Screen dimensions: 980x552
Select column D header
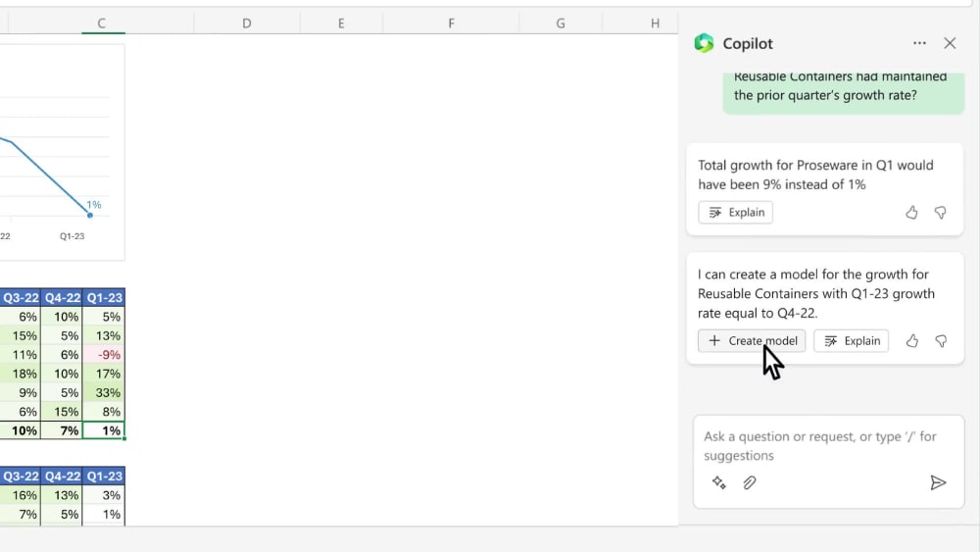(247, 24)
